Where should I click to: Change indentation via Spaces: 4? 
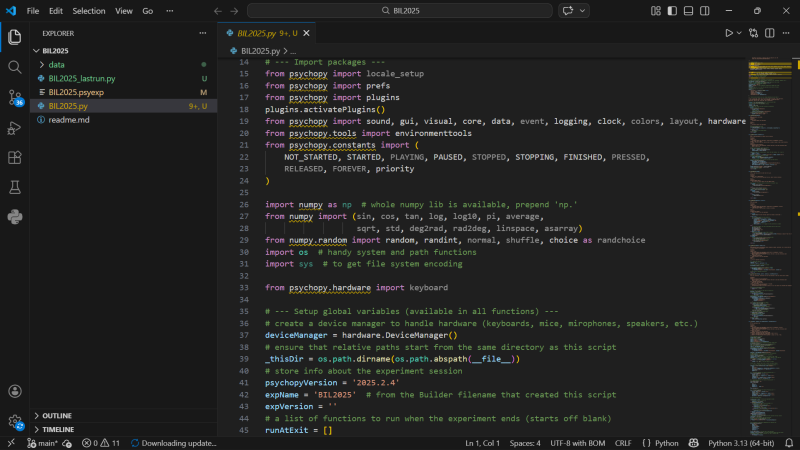point(525,443)
